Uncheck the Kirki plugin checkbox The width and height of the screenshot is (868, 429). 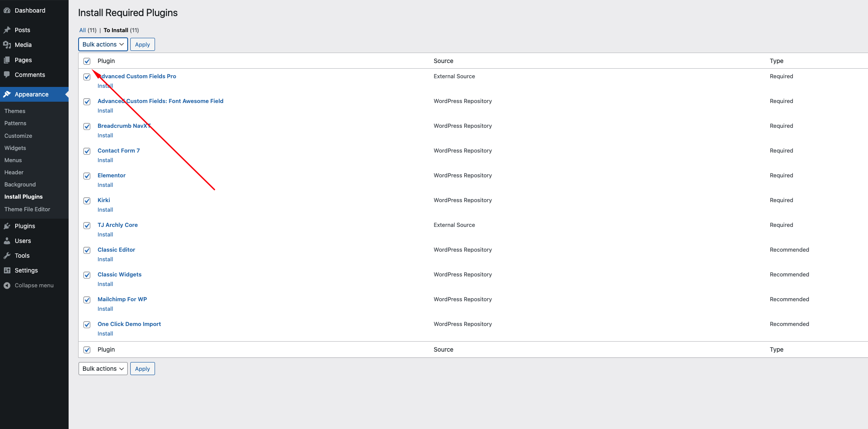[x=87, y=201]
